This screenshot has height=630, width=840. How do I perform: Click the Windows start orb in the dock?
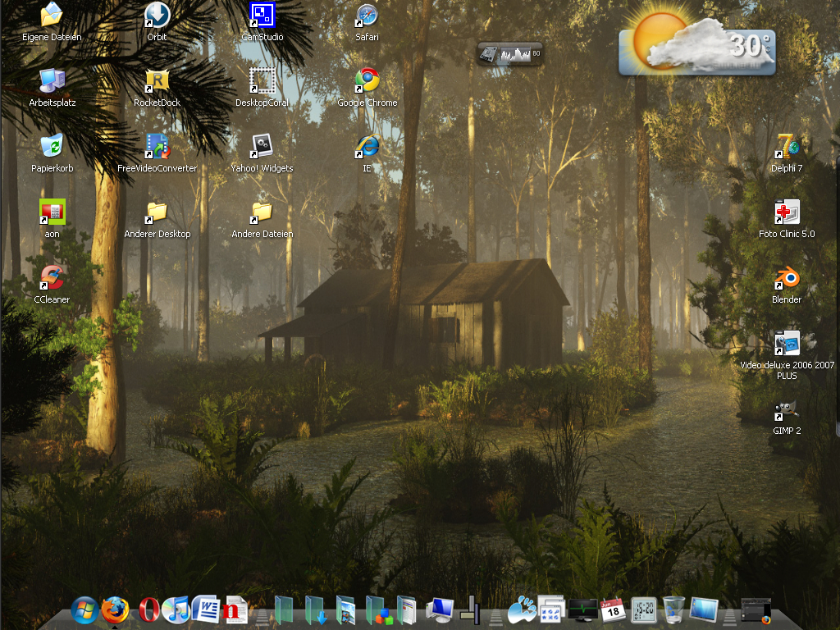click(x=84, y=609)
